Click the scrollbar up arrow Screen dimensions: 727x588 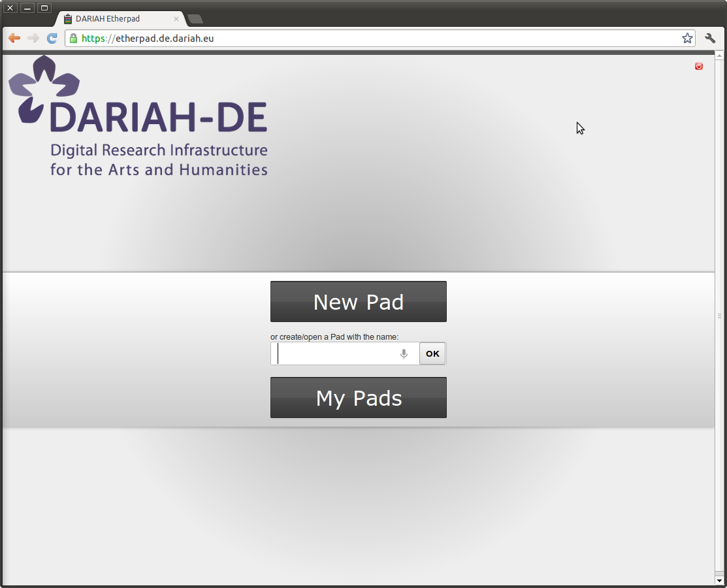(720, 56)
